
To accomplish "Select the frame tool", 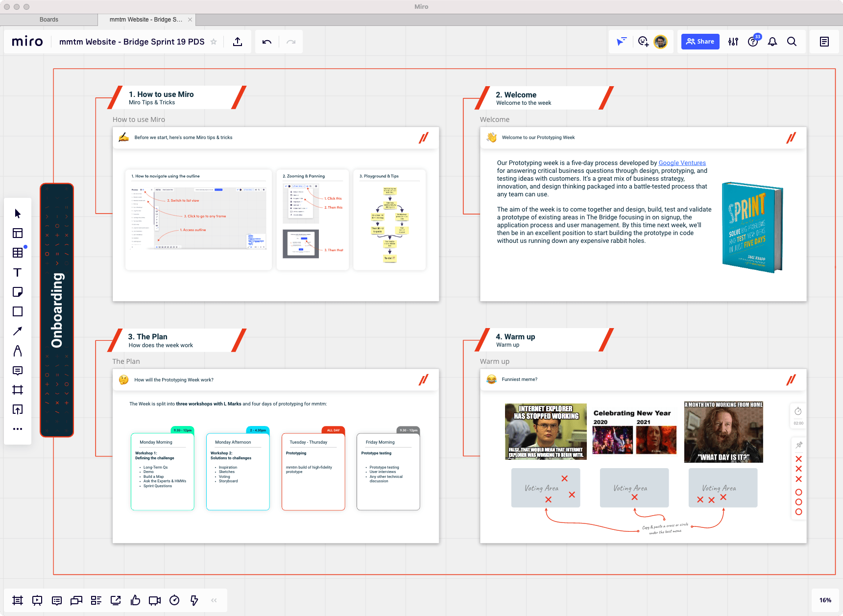I will point(18,390).
